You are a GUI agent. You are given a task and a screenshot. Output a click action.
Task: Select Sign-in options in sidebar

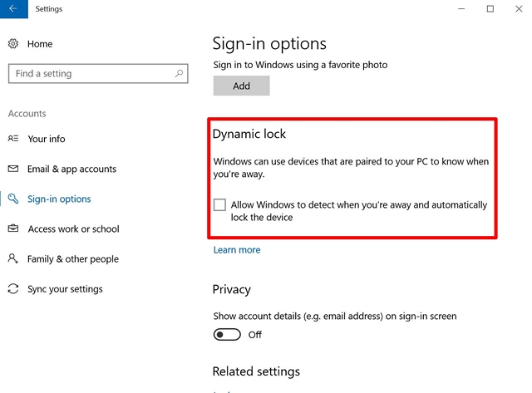(x=59, y=199)
